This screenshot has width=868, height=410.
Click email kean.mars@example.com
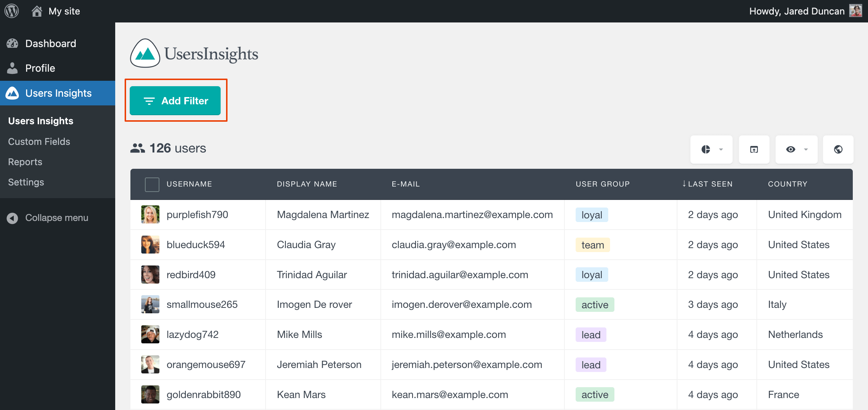pos(450,394)
